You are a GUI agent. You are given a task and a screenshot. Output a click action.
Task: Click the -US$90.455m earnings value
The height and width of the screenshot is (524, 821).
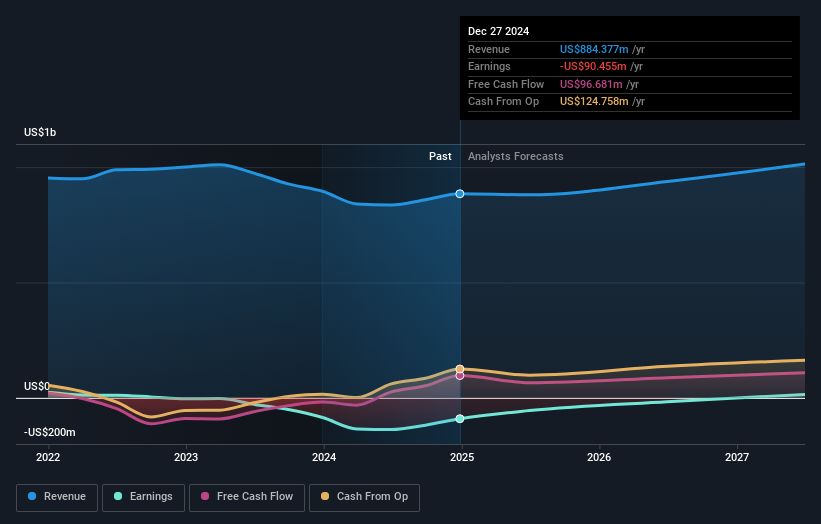pos(593,66)
